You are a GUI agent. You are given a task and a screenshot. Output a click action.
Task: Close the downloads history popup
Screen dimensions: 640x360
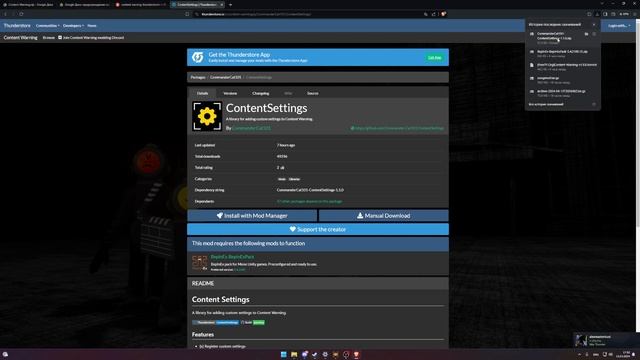click(594, 24)
